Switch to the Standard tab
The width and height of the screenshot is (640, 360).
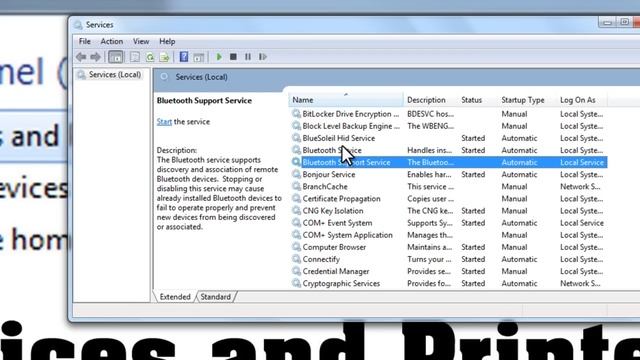tap(216, 297)
